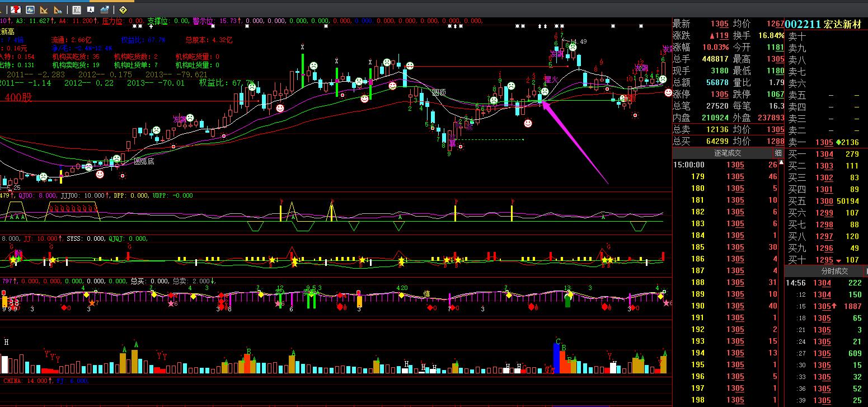This screenshot has height=407, width=868.
Task: Select the 买九 row priced 1296
Action: click(x=826, y=248)
